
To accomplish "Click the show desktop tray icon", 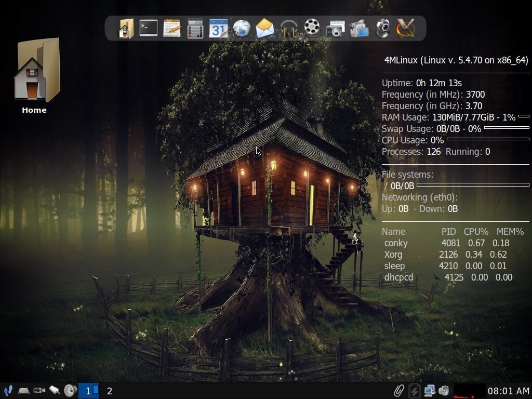I will pyautogui.click(x=24, y=391).
